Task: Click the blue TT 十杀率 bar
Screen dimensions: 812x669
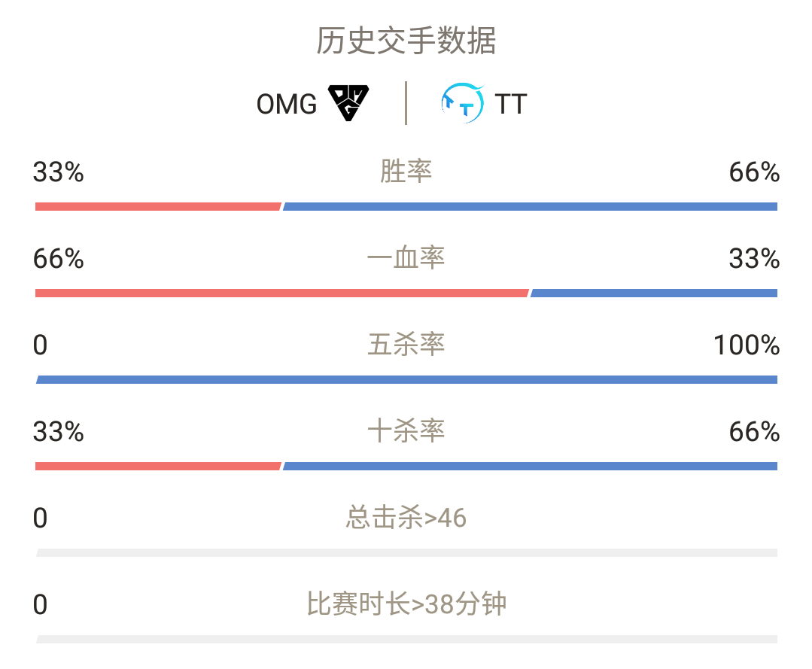Action: click(x=530, y=466)
